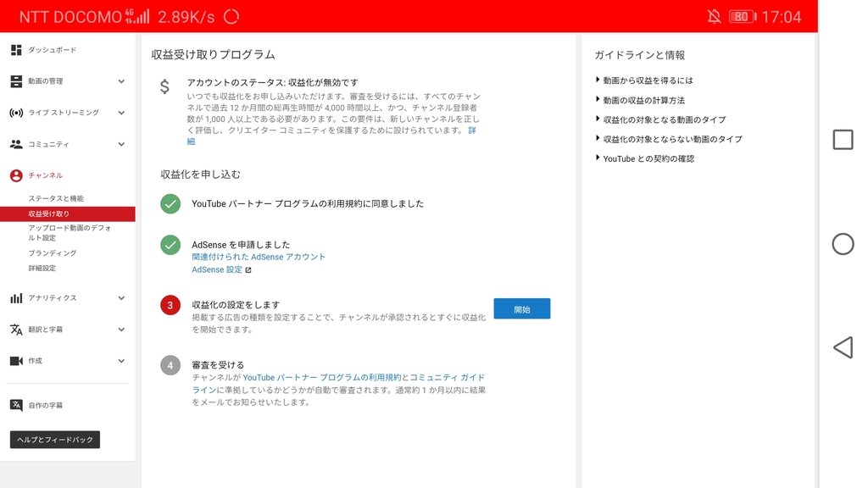
Task: Open the AdSense 設定 link
Action: pos(217,269)
